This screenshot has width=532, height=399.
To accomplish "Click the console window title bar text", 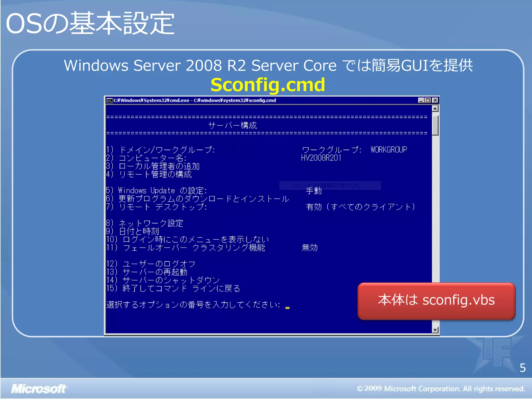I will tap(195, 100).
